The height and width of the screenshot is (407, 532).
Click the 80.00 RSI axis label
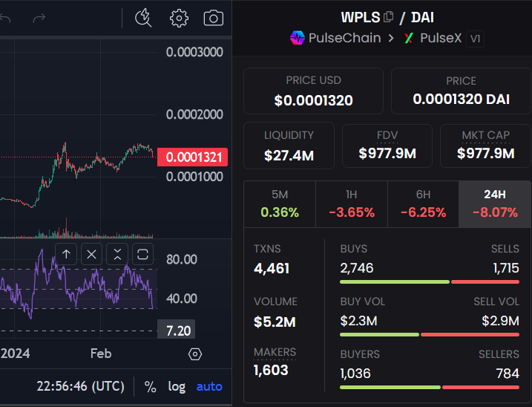pyautogui.click(x=182, y=259)
